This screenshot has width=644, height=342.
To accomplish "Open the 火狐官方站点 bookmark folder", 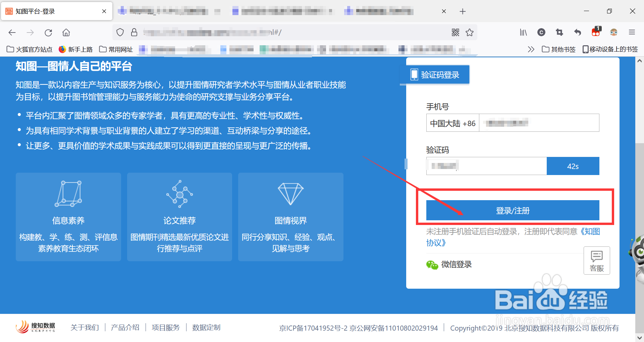I will coord(30,49).
